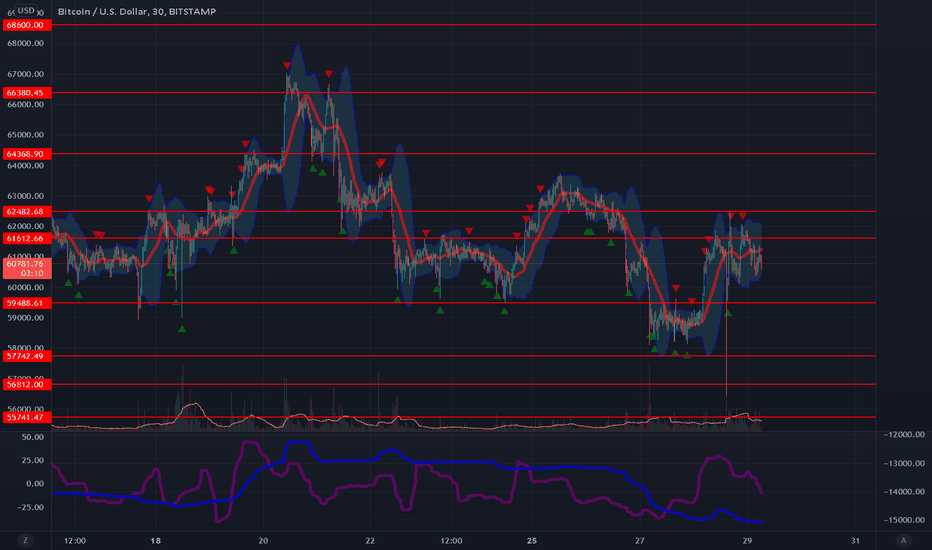Screen dimensions: 932x550
Task: Select the 62482.68 red price label
Action: pyautogui.click(x=27, y=212)
